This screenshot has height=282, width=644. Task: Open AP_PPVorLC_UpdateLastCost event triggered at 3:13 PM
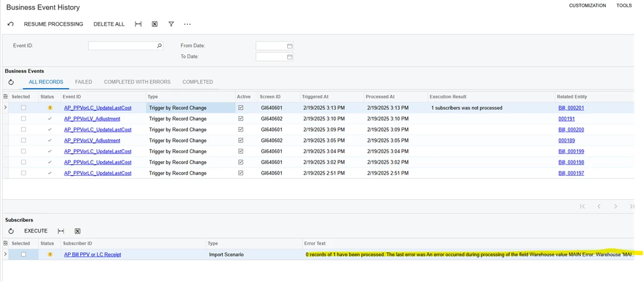[x=98, y=108]
